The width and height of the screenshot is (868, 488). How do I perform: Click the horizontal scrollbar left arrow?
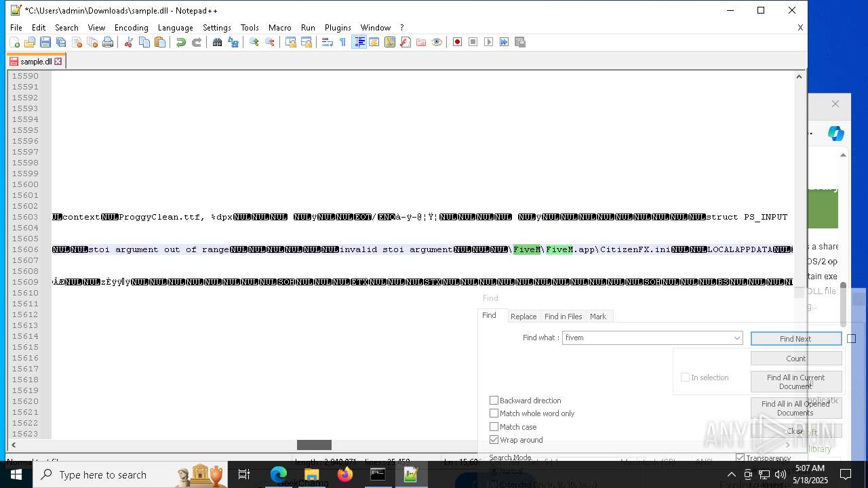click(x=13, y=445)
